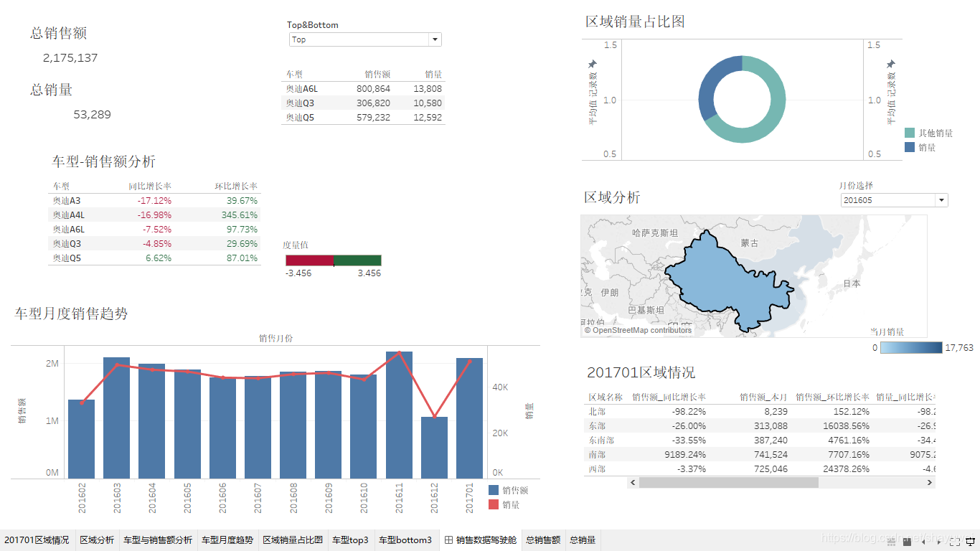Click the 6.62% value for 奥迪Q5

coord(159,258)
